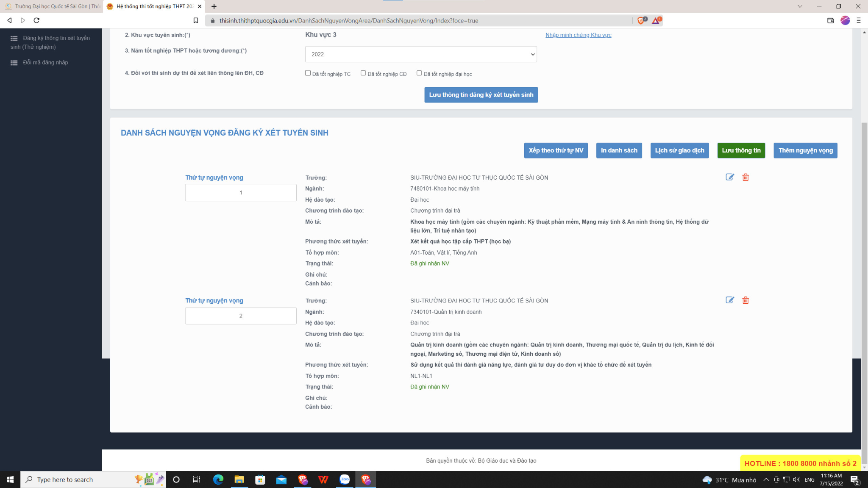Open Brave wallet icon
The width and height of the screenshot is (868, 488).
(830, 20)
